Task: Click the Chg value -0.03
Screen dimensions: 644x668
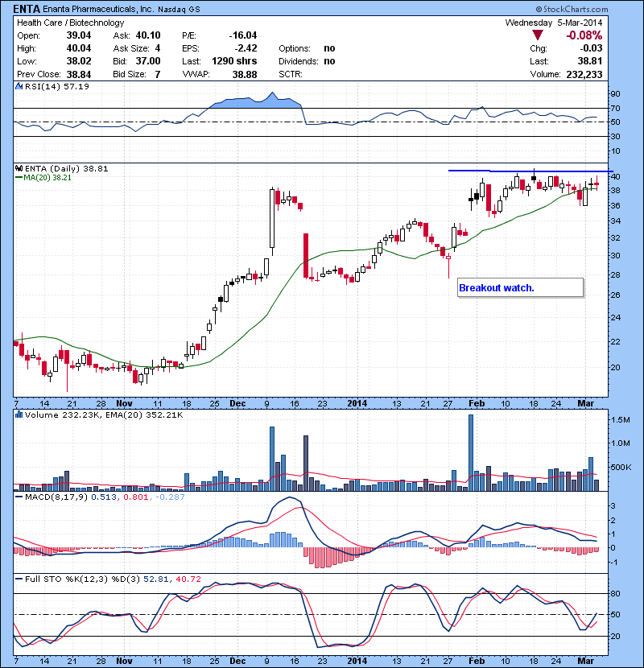Action: click(x=591, y=48)
